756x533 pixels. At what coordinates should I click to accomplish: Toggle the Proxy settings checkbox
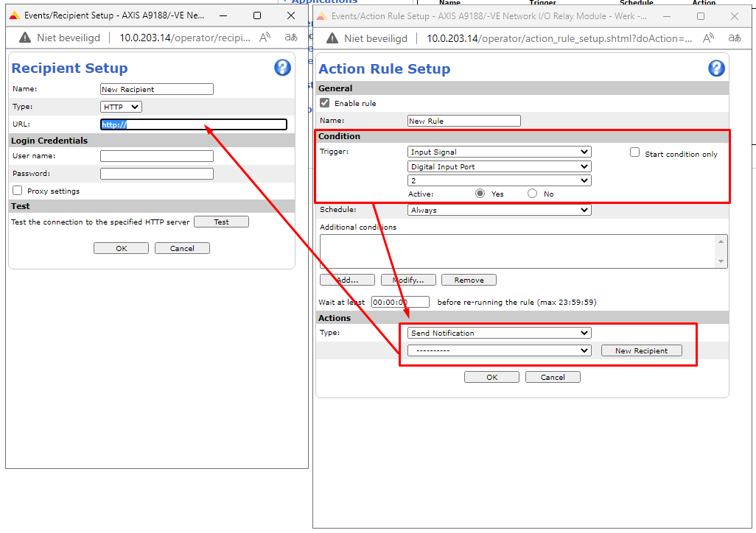[18, 191]
